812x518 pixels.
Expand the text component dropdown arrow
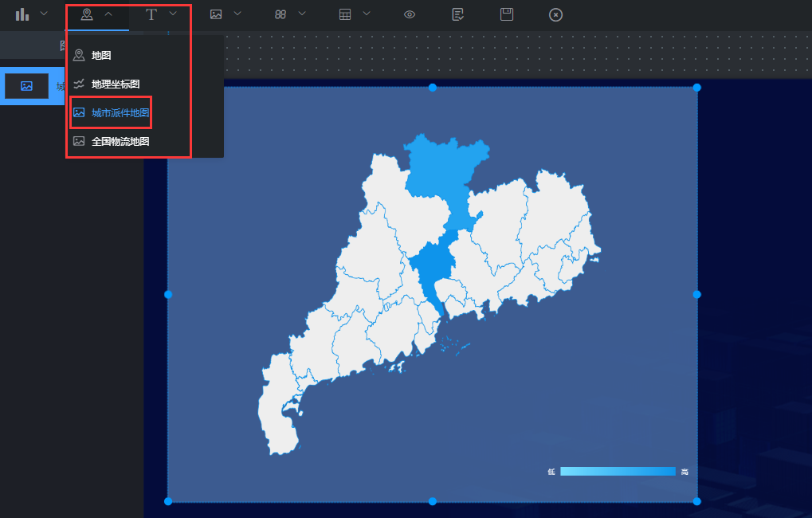173,14
